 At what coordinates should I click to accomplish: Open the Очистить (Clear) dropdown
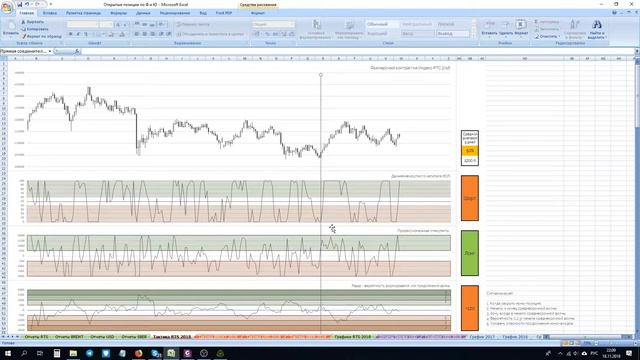tap(547, 36)
